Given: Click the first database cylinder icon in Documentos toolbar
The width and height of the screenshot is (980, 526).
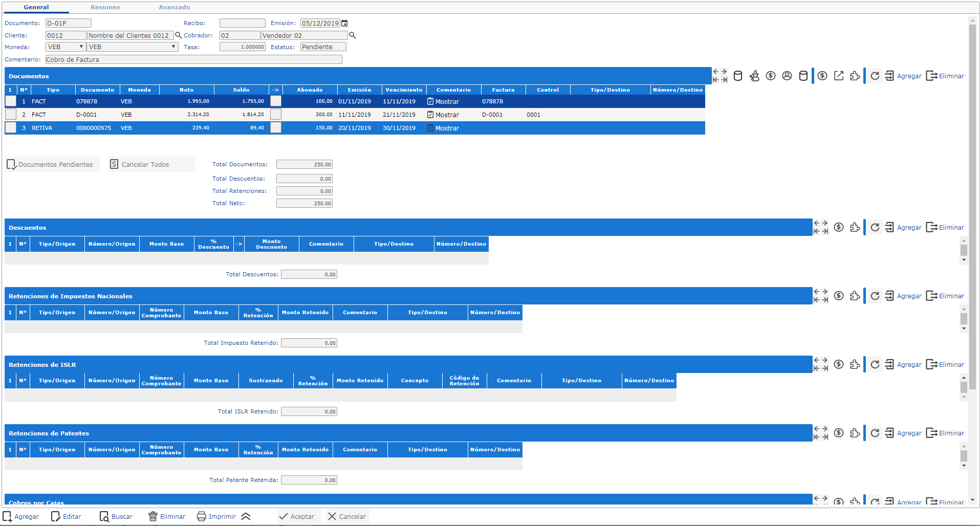Looking at the screenshot, I should 738,76.
